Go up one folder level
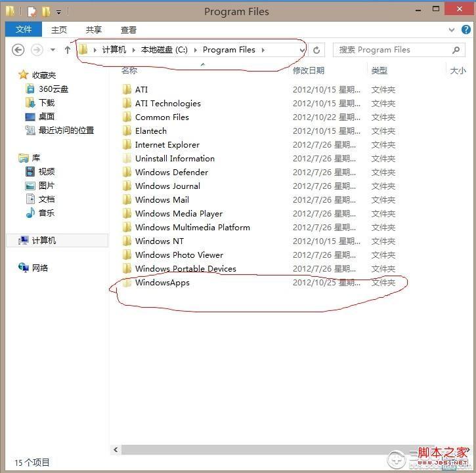The width and height of the screenshot is (476, 473). pyautogui.click(x=68, y=50)
